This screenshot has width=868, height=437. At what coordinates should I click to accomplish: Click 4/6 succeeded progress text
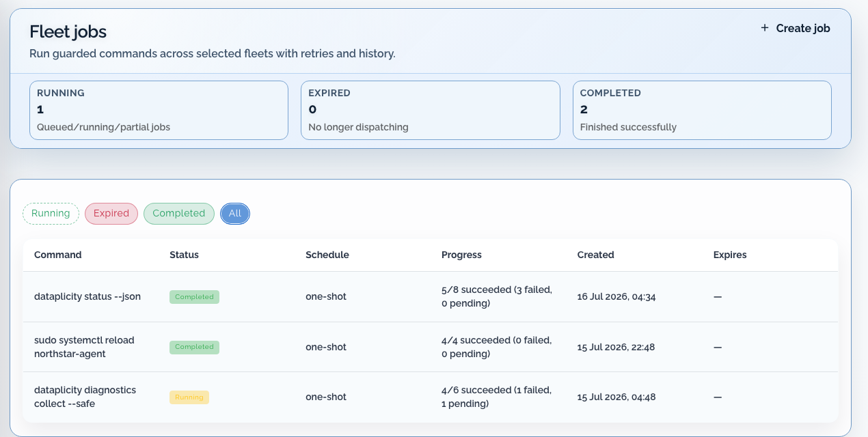pyautogui.click(x=497, y=397)
